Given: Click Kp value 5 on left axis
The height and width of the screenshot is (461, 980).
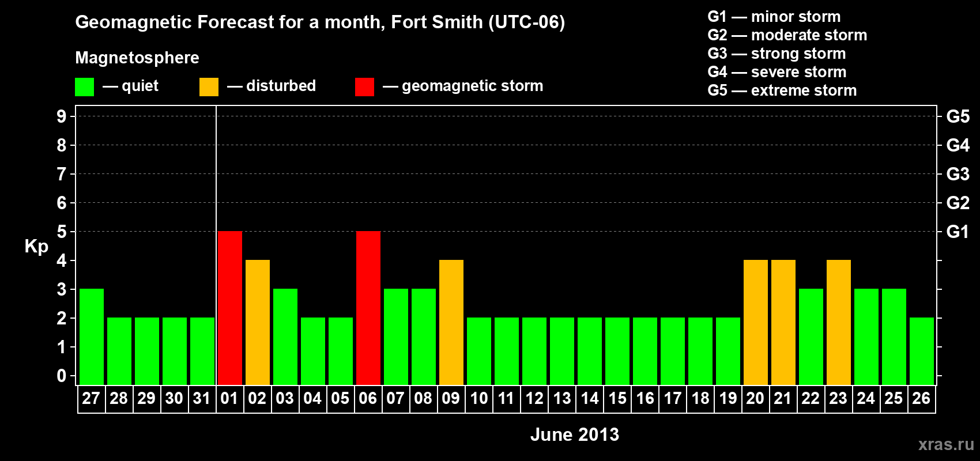Looking at the screenshot, I should coord(62,232).
